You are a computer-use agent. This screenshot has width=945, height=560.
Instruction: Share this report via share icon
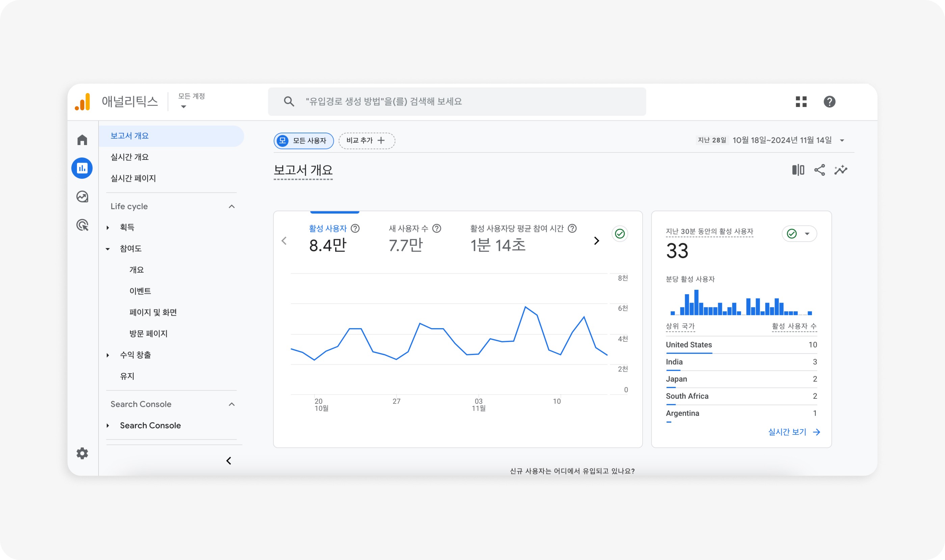[819, 170]
